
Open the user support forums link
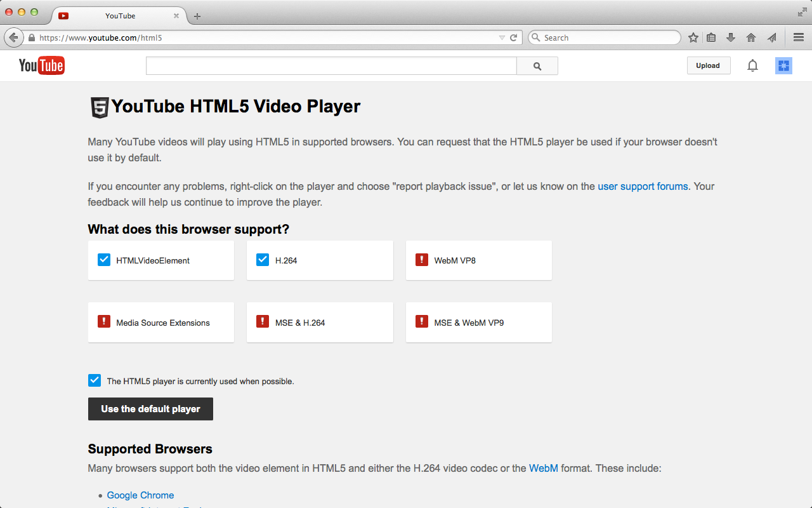(643, 187)
